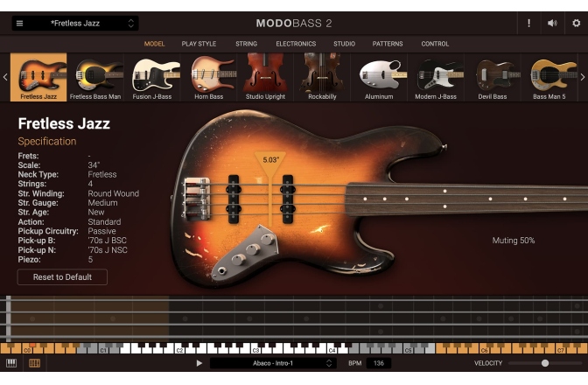Click the Medium string gauge value
The image size is (588, 385).
pyautogui.click(x=102, y=203)
